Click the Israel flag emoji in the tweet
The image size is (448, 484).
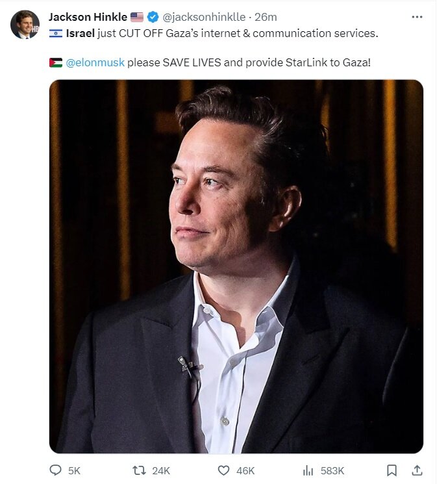tap(56, 33)
